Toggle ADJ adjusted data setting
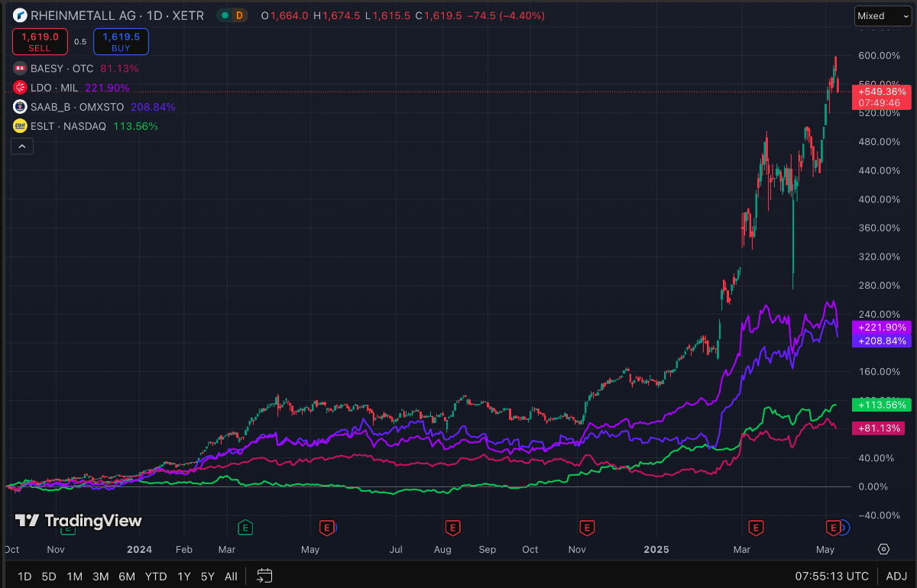917x588 pixels. pyautogui.click(x=896, y=576)
